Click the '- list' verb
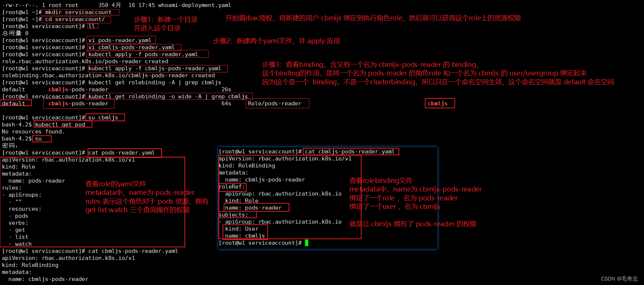The height and width of the screenshot is (285, 644). point(18,237)
